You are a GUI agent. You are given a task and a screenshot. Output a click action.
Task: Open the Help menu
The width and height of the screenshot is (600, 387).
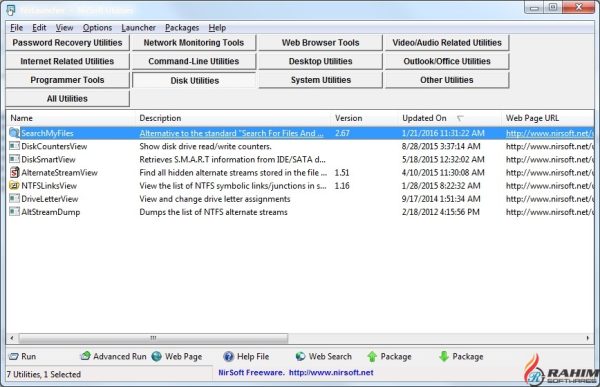coord(217,28)
